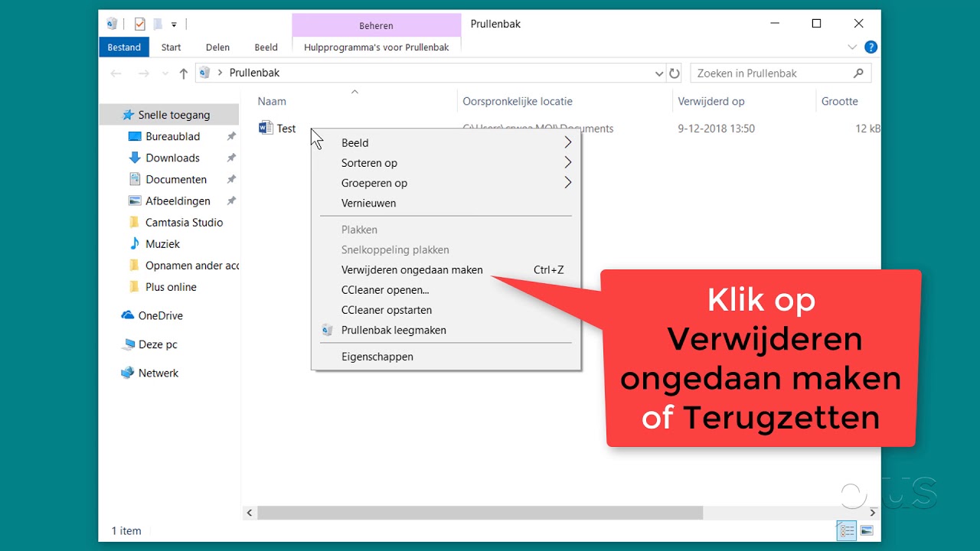Switch to the Start ribbon tab
Screen dimensions: 980x551
click(x=171, y=47)
